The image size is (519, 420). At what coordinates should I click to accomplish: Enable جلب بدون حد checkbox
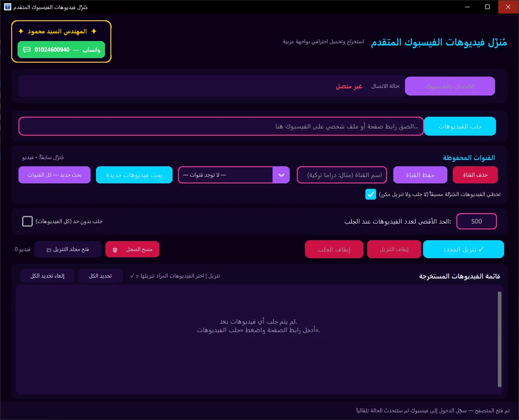[27, 221]
